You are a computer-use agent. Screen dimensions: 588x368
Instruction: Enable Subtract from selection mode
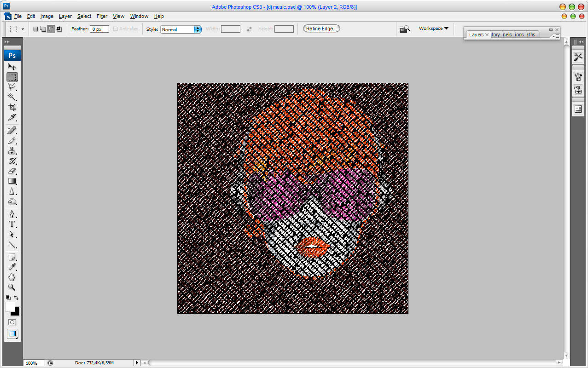pos(51,29)
